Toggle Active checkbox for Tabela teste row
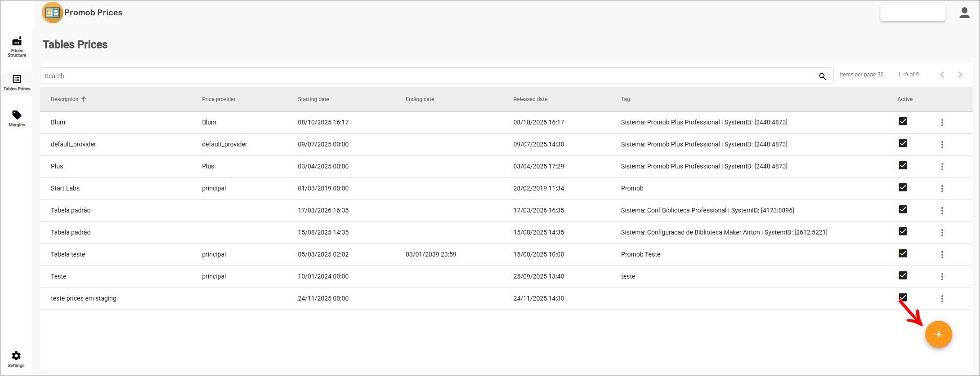The height and width of the screenshot is (376, 980). [x=903, y=253]
